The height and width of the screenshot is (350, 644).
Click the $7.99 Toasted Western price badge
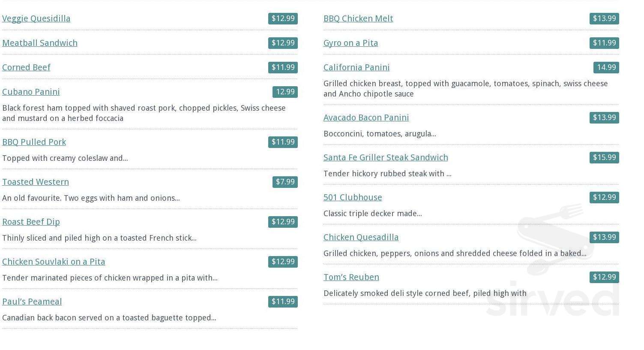click(x=285, y=182)
